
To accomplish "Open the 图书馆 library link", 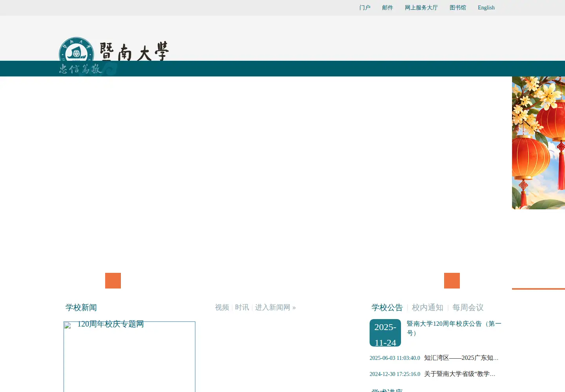I will [x=458, y=8].
